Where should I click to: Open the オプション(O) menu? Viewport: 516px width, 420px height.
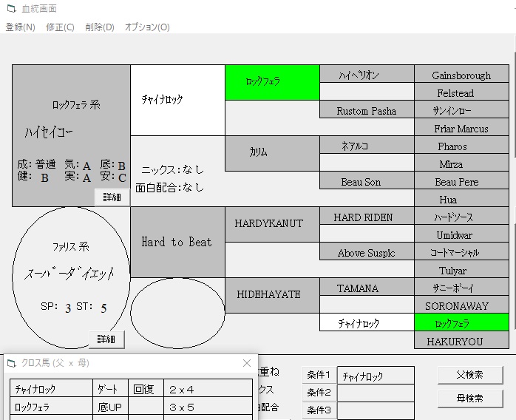pos(147,27)
